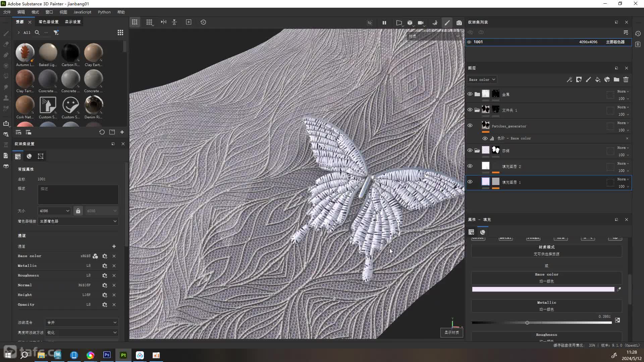This screenshot has height=362, width=644.
Task: Delete the selected layer with the trash icon
Action: click(x=626, y=80)
